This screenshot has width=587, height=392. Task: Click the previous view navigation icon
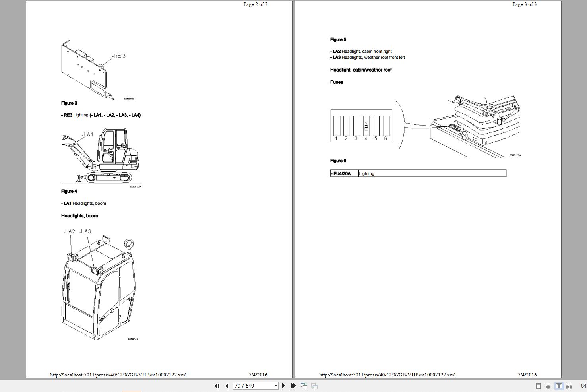tap(304, 386)
